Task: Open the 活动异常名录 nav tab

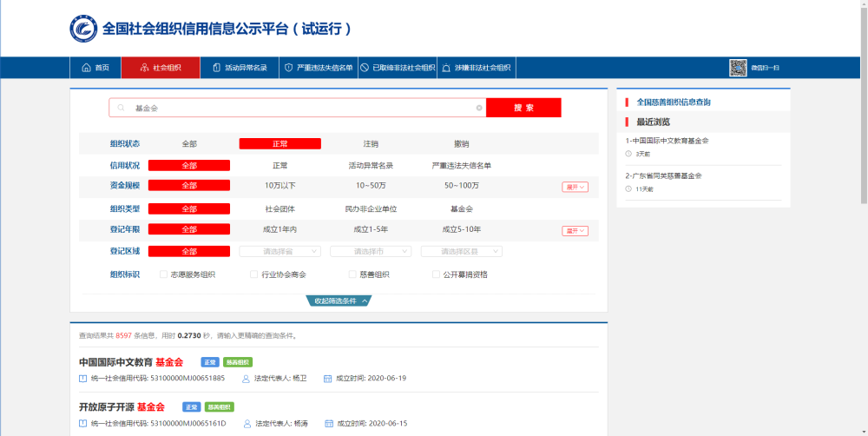Action: pos(240,68)
